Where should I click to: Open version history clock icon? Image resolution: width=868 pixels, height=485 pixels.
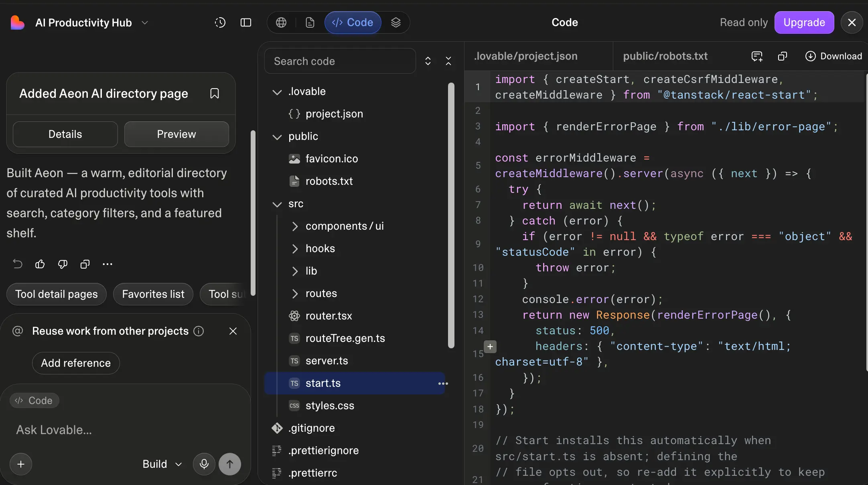click(x=220, y=22)
